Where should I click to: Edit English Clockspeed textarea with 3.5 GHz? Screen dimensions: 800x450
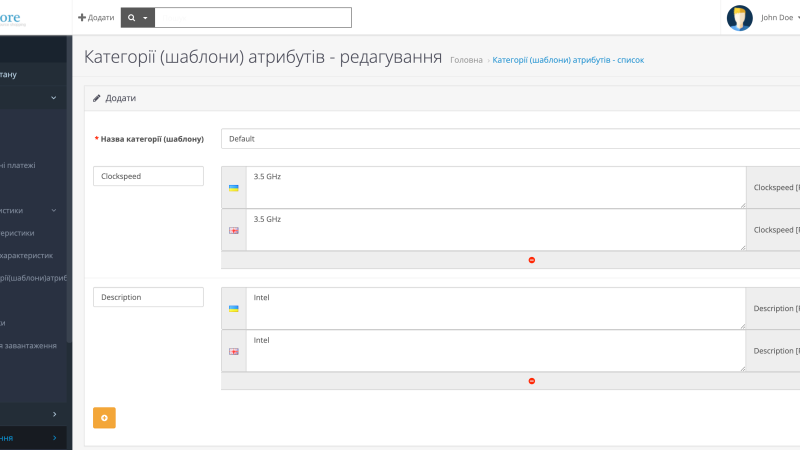coord(496,230)
